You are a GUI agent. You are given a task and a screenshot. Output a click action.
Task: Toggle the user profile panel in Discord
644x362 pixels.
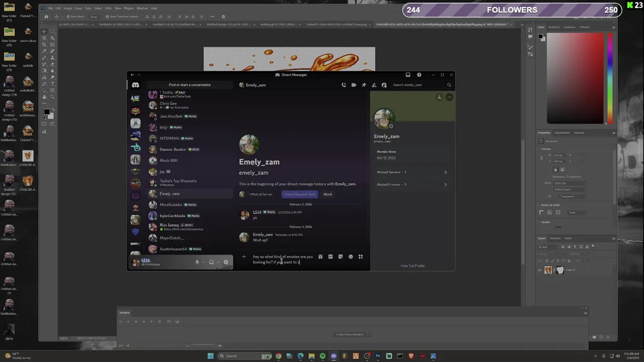click(384, 85)
